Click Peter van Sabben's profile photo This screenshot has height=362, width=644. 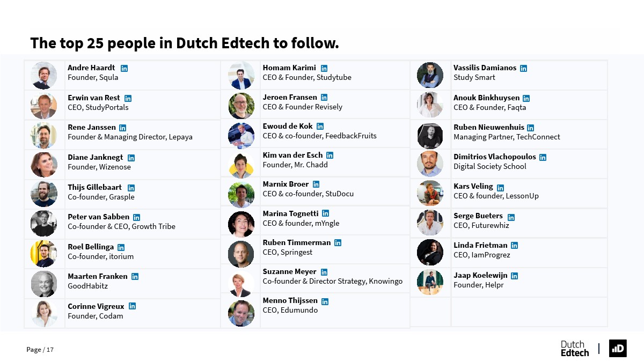[43, 224]
